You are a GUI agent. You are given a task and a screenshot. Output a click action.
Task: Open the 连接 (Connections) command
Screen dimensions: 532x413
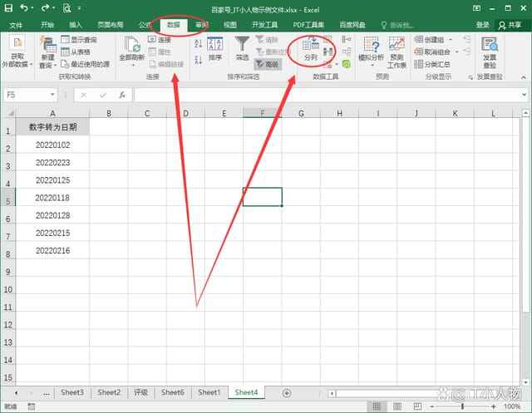coord(160,39)
